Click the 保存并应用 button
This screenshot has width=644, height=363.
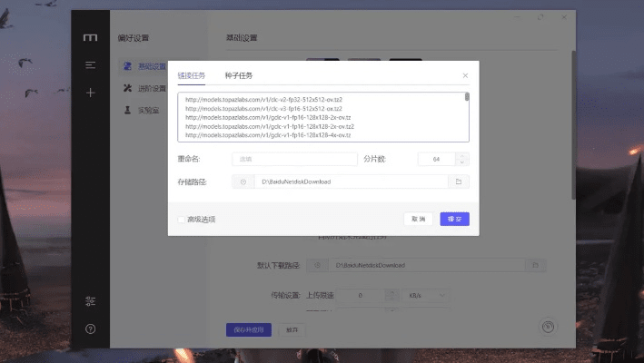click(x=249, y=329)
